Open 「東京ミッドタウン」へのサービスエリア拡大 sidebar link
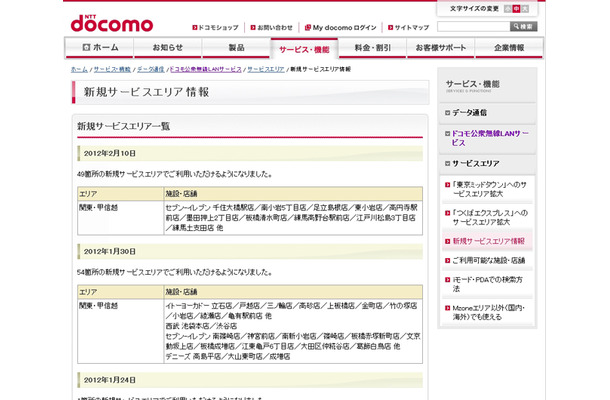This screenshot has height=400, width=610. (489, 189)
